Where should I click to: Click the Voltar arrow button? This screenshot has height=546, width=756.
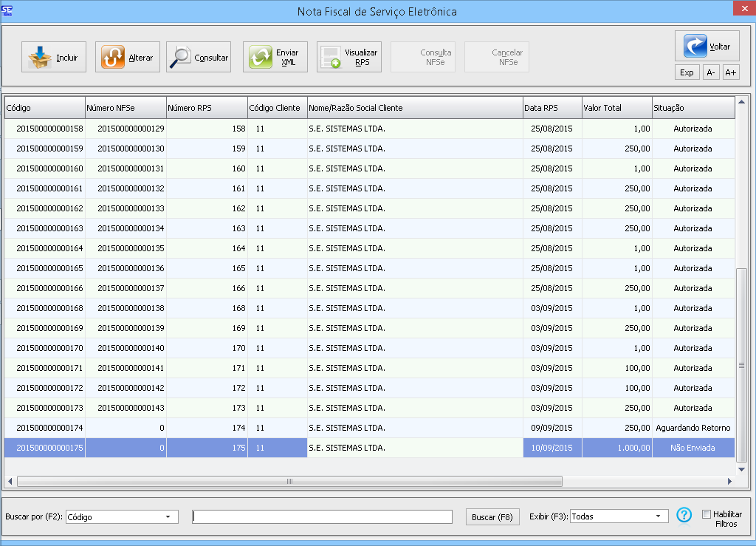707,46
